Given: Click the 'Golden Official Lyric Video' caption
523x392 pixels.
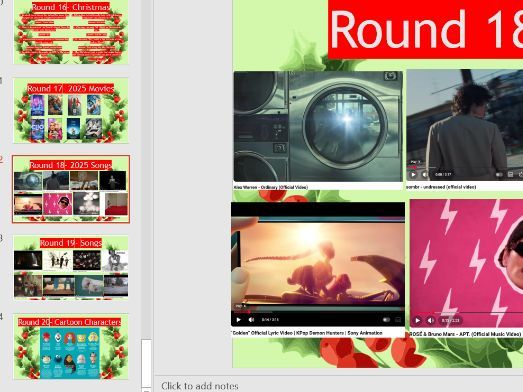Looking at the screenshot, I should point(307,333).
